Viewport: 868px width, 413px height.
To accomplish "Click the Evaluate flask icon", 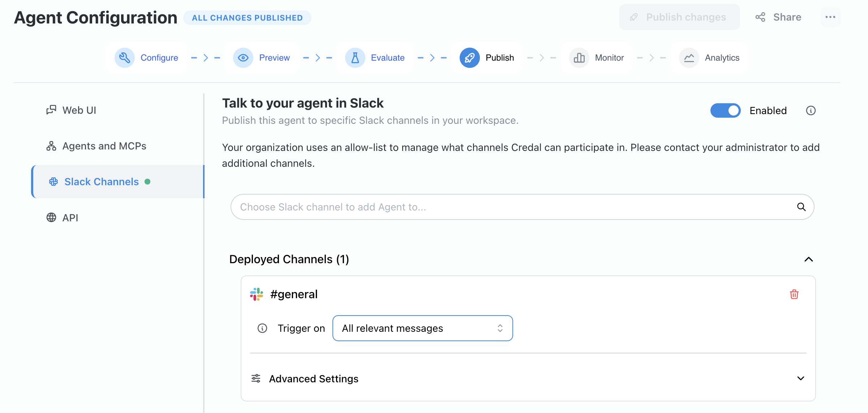I will point(355,58).
